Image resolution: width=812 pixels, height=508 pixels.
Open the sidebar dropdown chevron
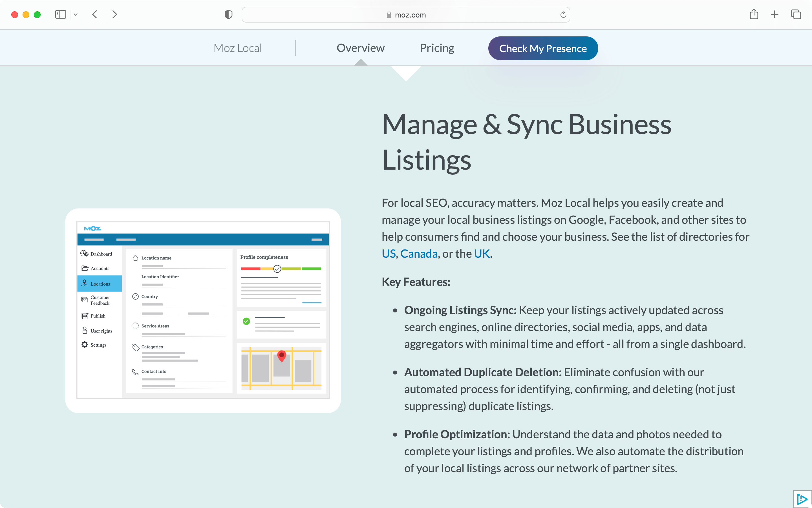[x=76, y=14]
